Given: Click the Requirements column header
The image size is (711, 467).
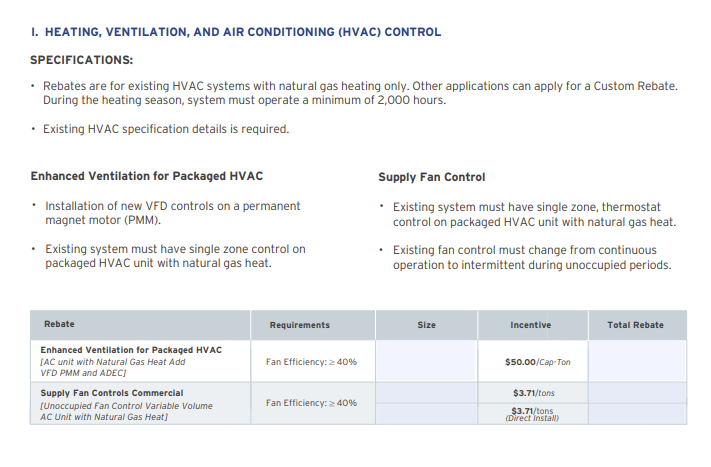Looking at the screenshot, I should point(299,325).
